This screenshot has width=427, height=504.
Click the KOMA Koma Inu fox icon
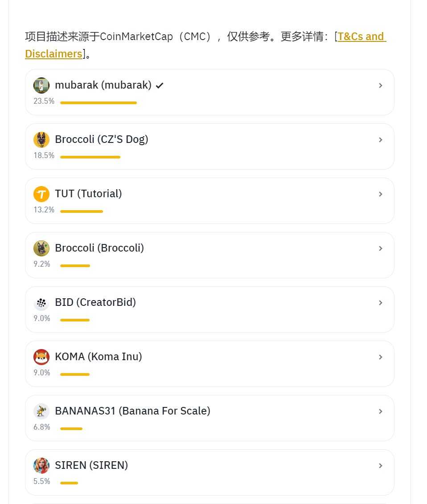point(41,357)
